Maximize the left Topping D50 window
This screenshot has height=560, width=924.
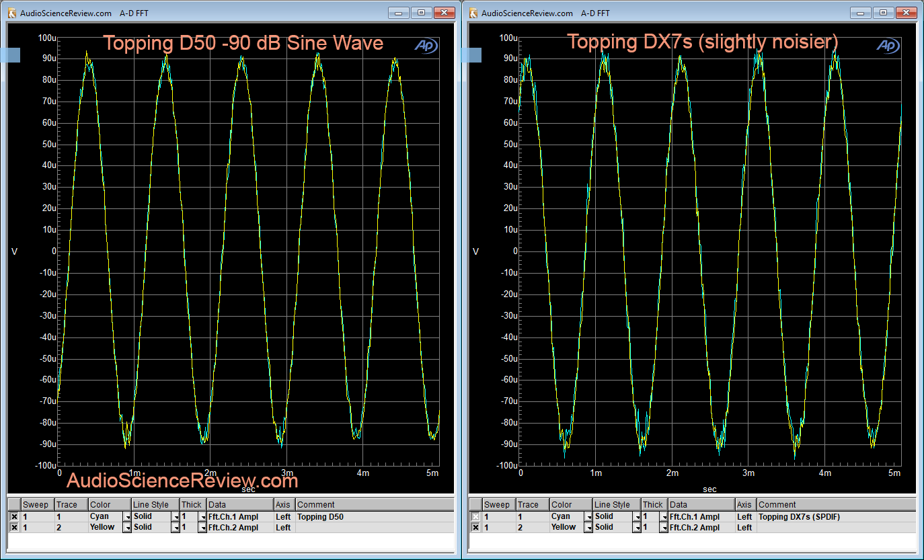[421, 12]
